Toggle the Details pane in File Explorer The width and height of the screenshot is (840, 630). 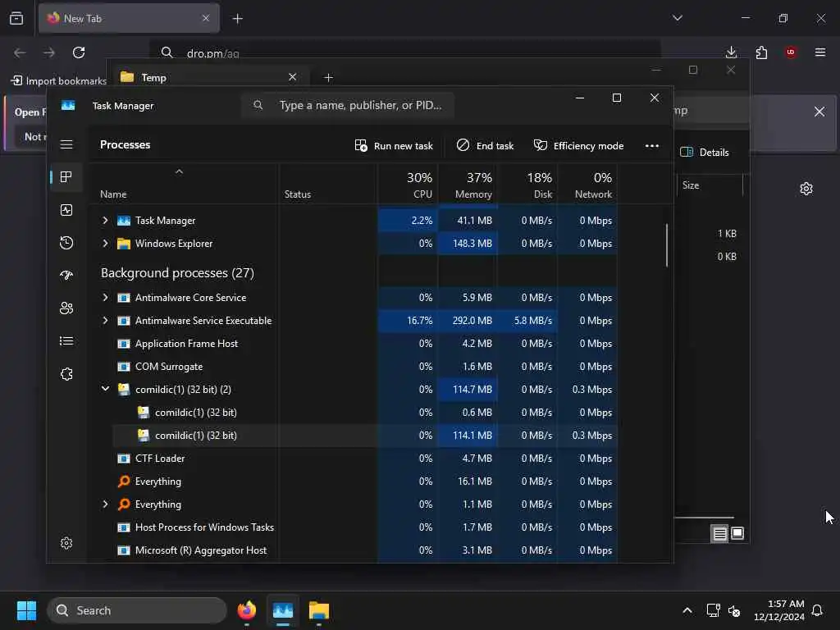click(x=705, y=152)
